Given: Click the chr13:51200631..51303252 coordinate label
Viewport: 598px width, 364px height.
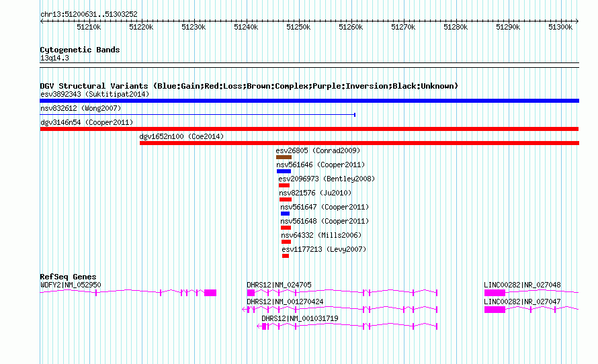Looking at the screenshot, I should [89, 14].
